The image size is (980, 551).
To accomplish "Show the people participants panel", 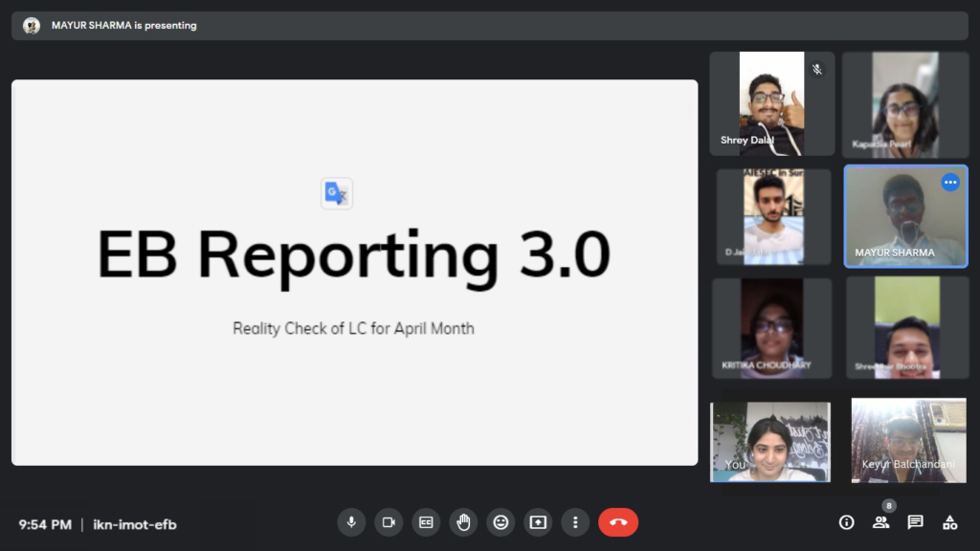I will pyautogui.click(x=880, y=522).
